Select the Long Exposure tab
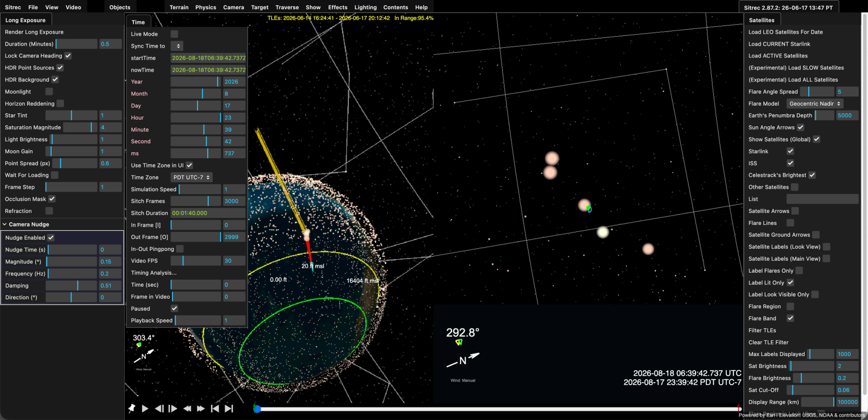868x420 pixels. click(x=25, y=20)
